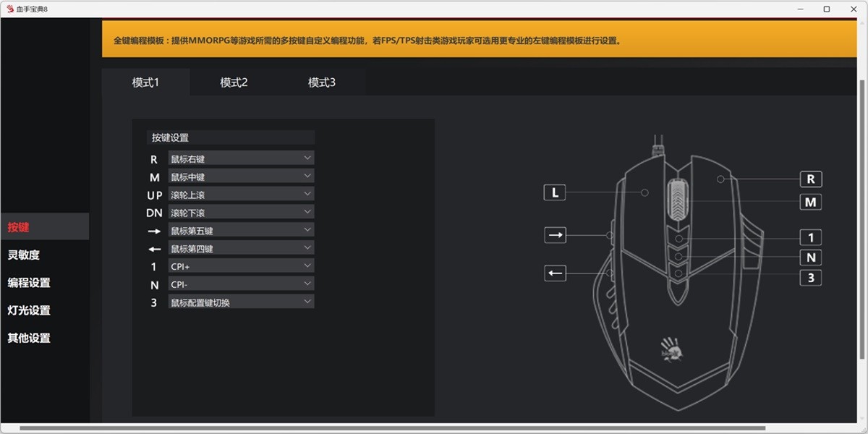Image resolution: width=868 pixels, height=434 pixels.
Task: Click the R button label on mouse diagram
Action: pos(810,179)
